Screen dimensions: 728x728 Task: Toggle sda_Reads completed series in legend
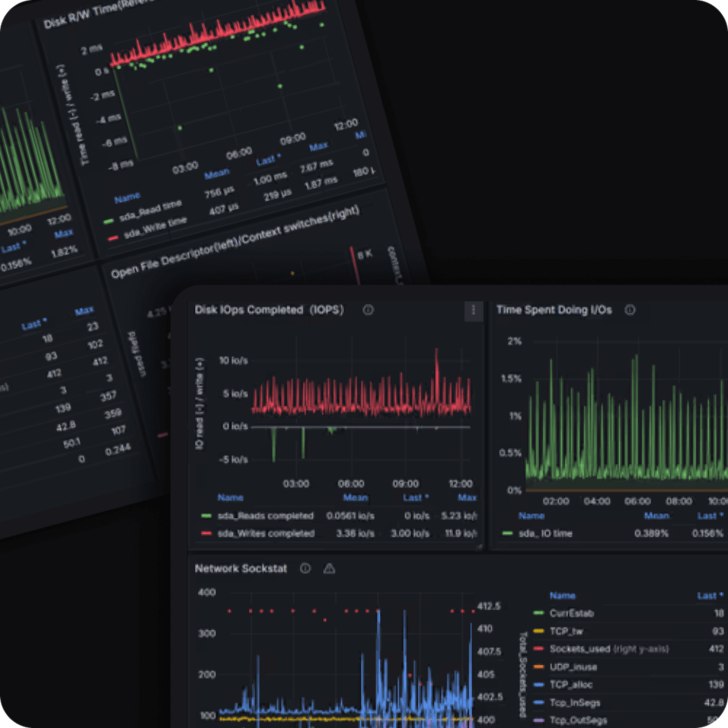point(266,516)
